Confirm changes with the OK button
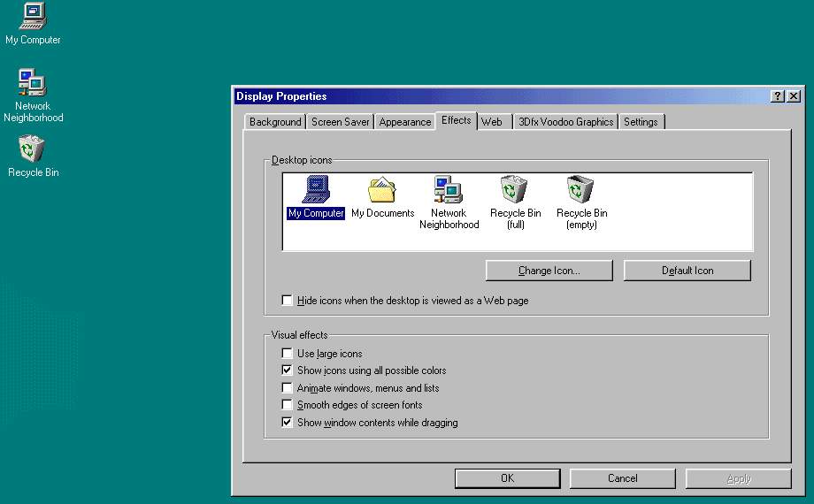The image size is (814, 504). click(x=508, y=478)
